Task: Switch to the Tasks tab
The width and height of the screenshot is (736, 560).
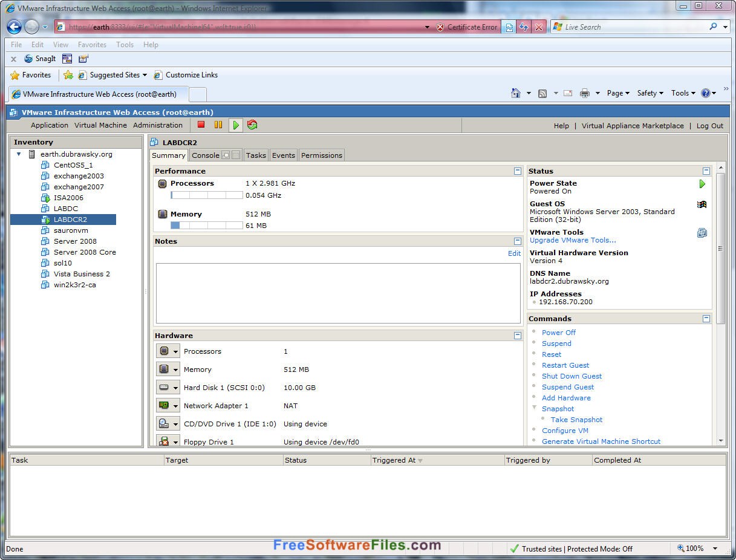Action: [256, 155]
